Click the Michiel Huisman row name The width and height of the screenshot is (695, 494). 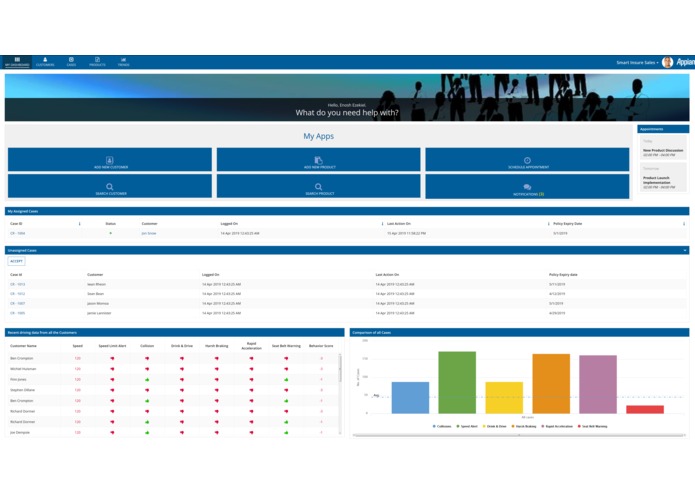[23, 369]
